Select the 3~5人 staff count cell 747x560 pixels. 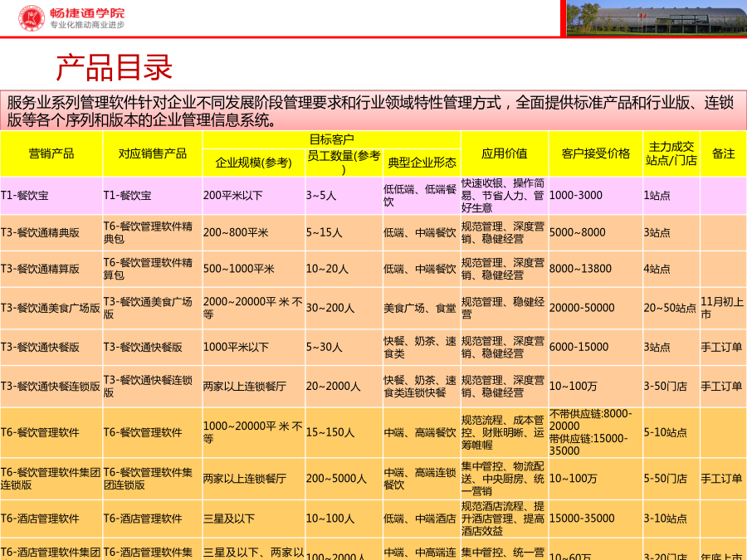pyautogui.click(x=344, y=196)
